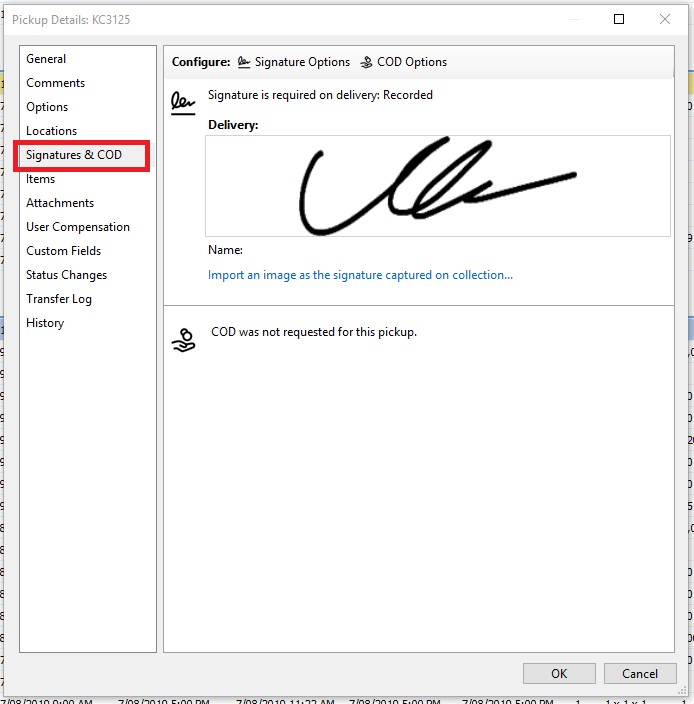
Task: Click the COD hand icon in lower section
Action: click(x=183, y=340)
